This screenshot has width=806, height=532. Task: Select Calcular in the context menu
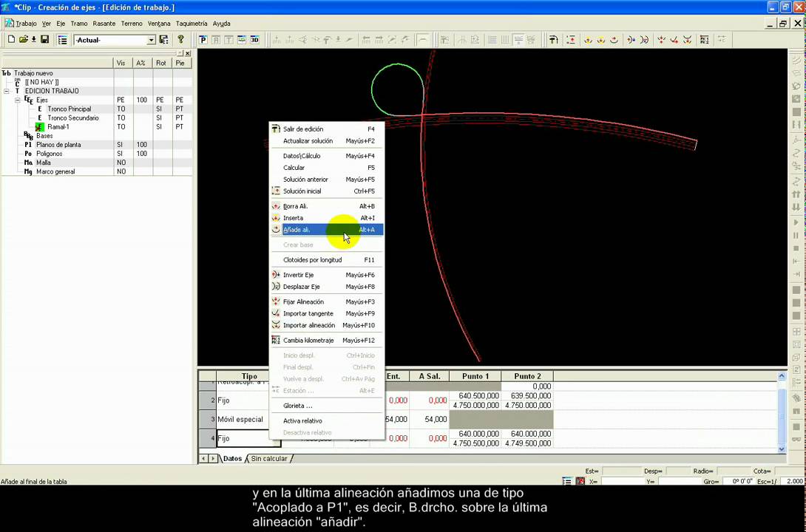[326, 168]
